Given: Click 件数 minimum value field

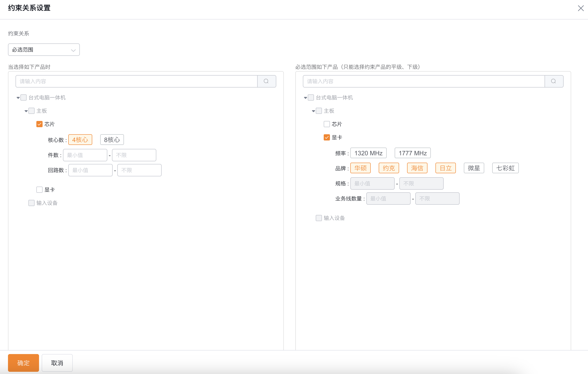Looking at the screenshot, I should pyautogui.click(x=85, y=155).
